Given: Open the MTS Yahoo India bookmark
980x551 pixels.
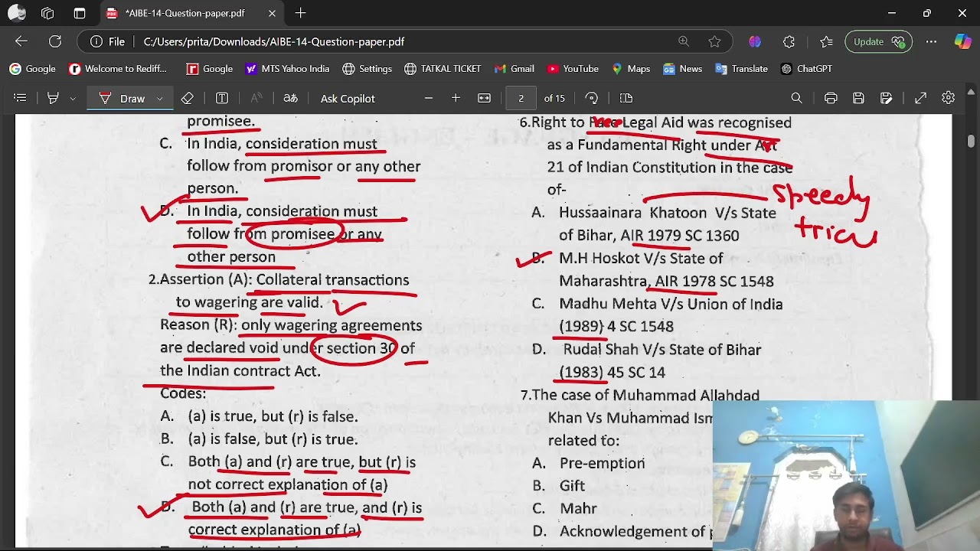Looking at the screenshot, I should pyautogui.click(x=287, y=69).
